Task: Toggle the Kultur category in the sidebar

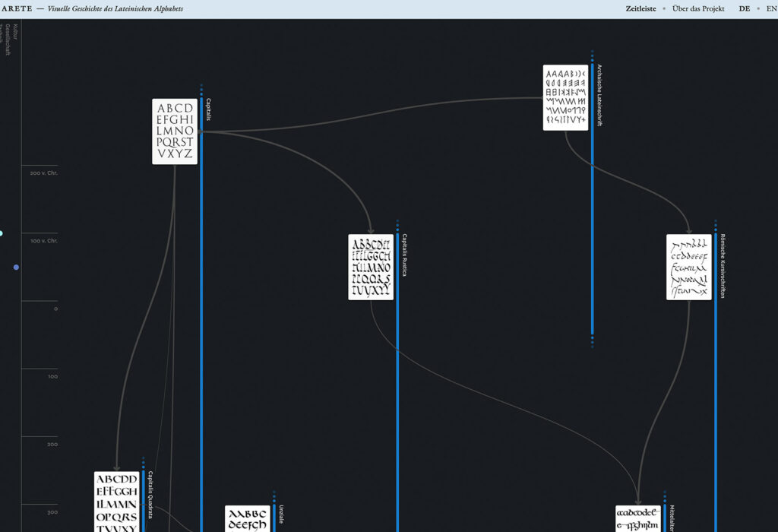Action: (x=15, y=30)
